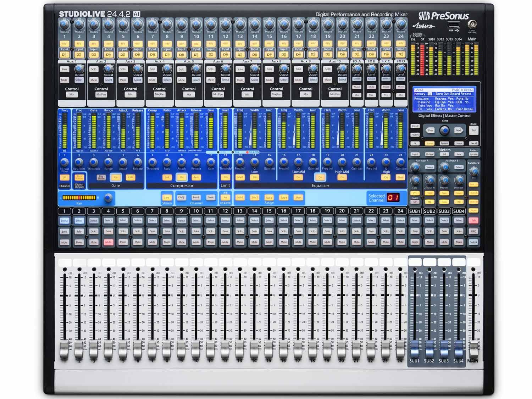Click the TalkBack Mic level knob
The width and height of the screenshot is (532, 399).
coord(473,171)
